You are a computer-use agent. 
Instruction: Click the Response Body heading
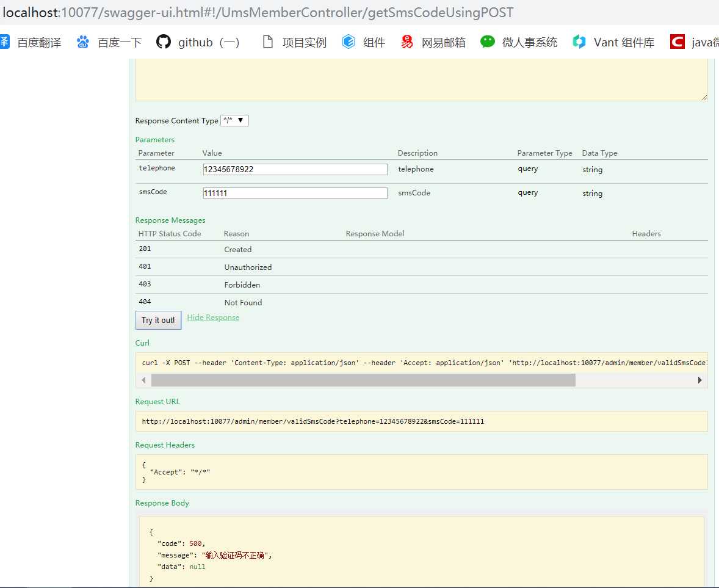[162, 503]
